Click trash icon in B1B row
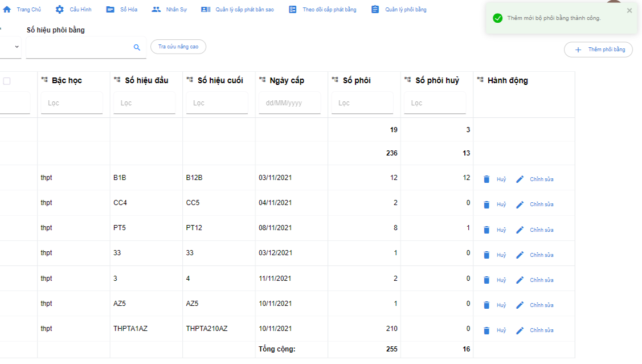Image resolution: width=642 pixels, height=364 pixels. (x=486, y=179)
